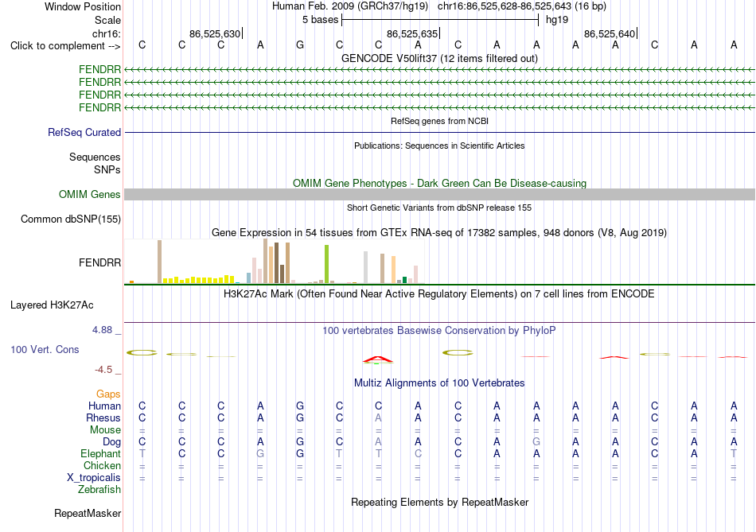Click the Sequences publications track label

coord(95,157)
